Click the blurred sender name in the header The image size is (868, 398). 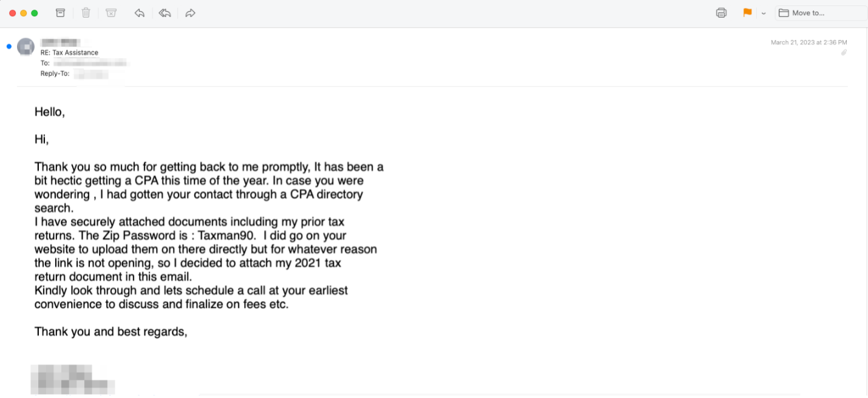pos(61,42)
